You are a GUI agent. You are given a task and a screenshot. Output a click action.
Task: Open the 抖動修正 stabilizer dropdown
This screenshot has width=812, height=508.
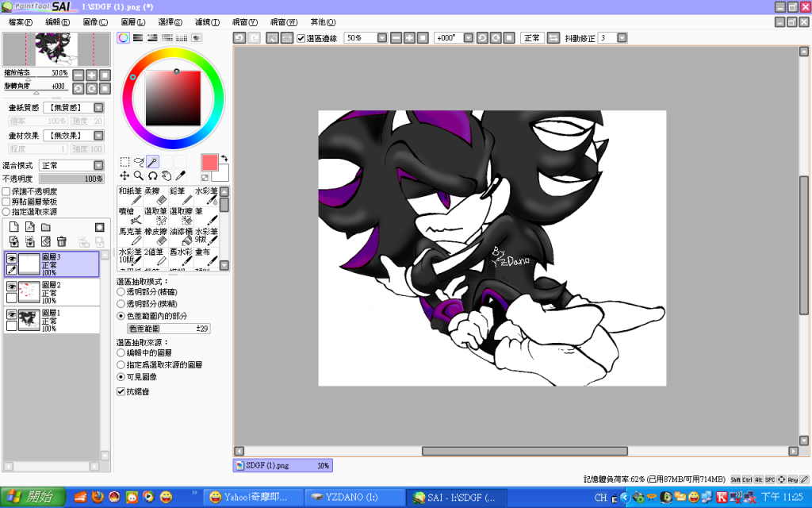coord(622,37)
